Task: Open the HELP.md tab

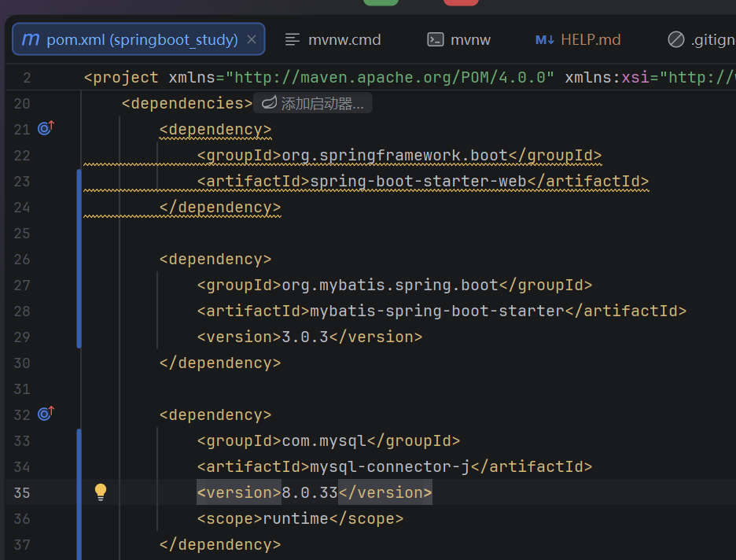Action: (x=578, y=39)
